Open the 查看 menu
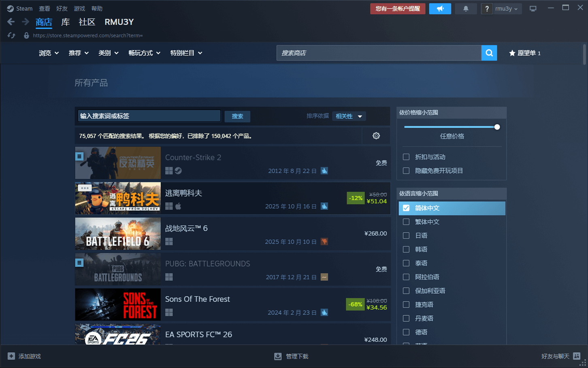Screen dimensions: 588x368 coord(45,9)
